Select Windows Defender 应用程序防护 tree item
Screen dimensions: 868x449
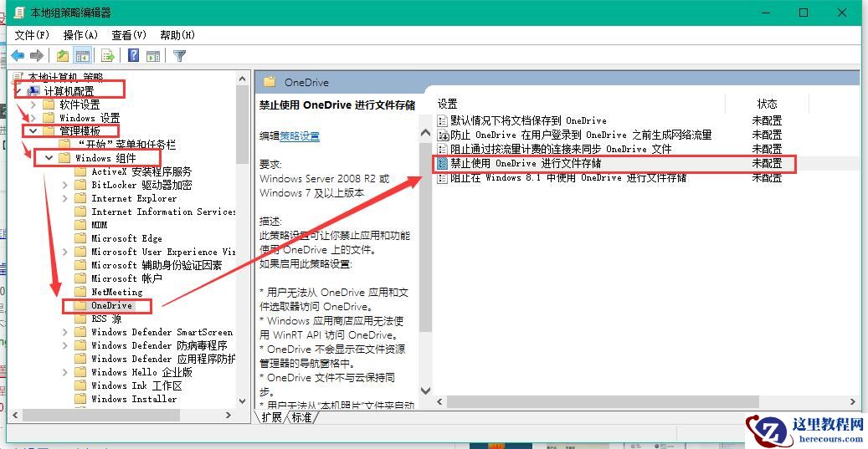(163, 359)
